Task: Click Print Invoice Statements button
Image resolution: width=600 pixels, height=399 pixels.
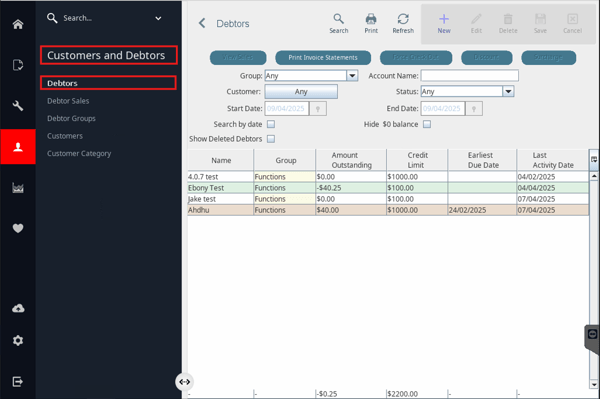Action: pos(323,58)
